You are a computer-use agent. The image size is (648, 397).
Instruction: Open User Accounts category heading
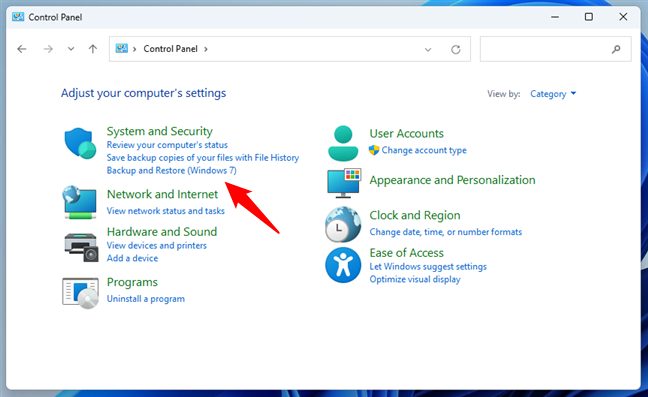[406, 133]
